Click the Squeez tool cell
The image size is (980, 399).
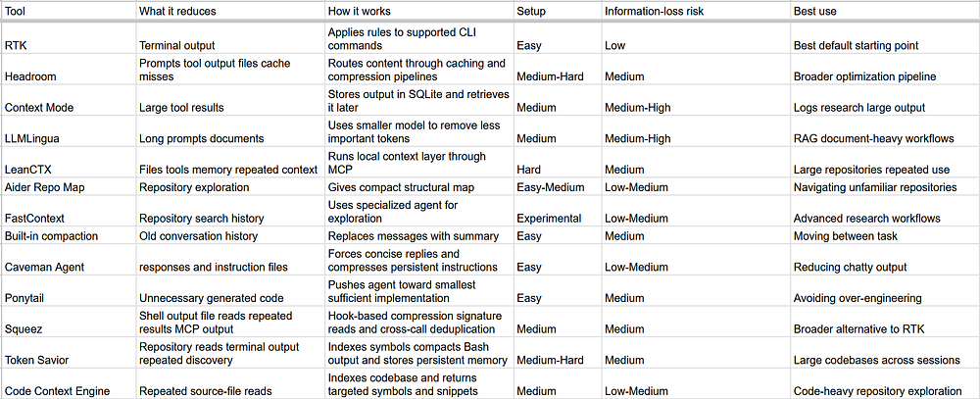click(69, 323)
